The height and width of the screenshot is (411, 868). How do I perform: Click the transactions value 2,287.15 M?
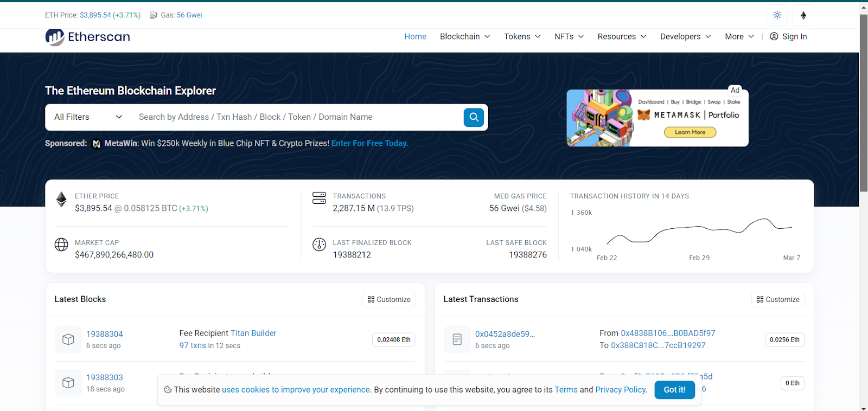pyautogui.click(x=354, y=208)
